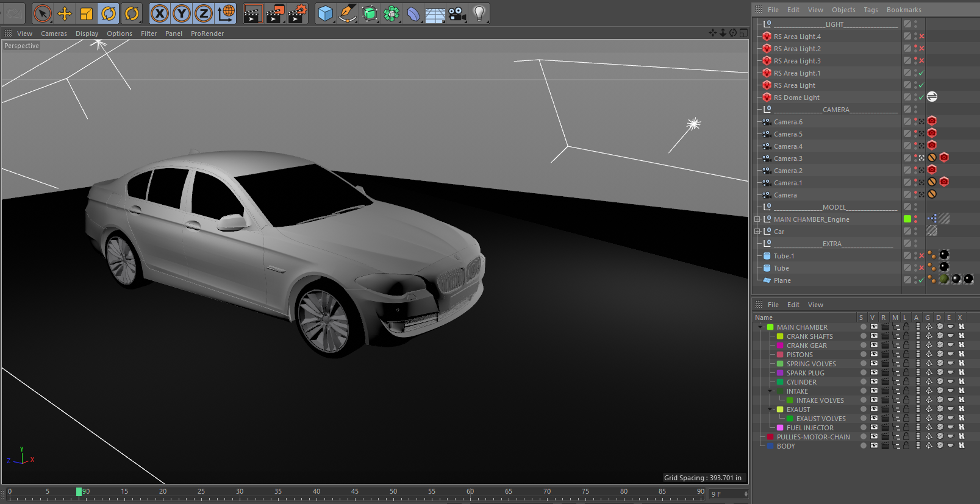Toggle solo for SPARK PLUG layer
The image size is (980, 504).
[x=863, y=372]
